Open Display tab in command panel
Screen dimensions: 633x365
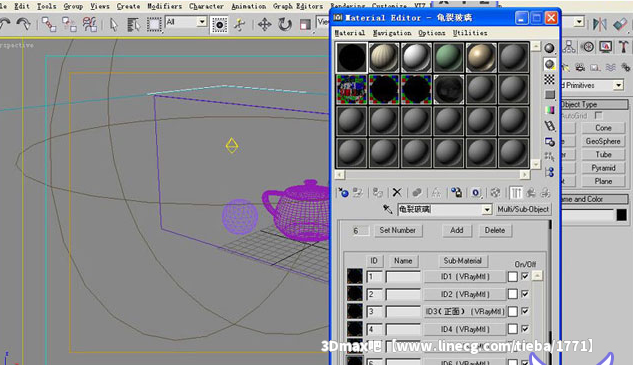[606, 47]
